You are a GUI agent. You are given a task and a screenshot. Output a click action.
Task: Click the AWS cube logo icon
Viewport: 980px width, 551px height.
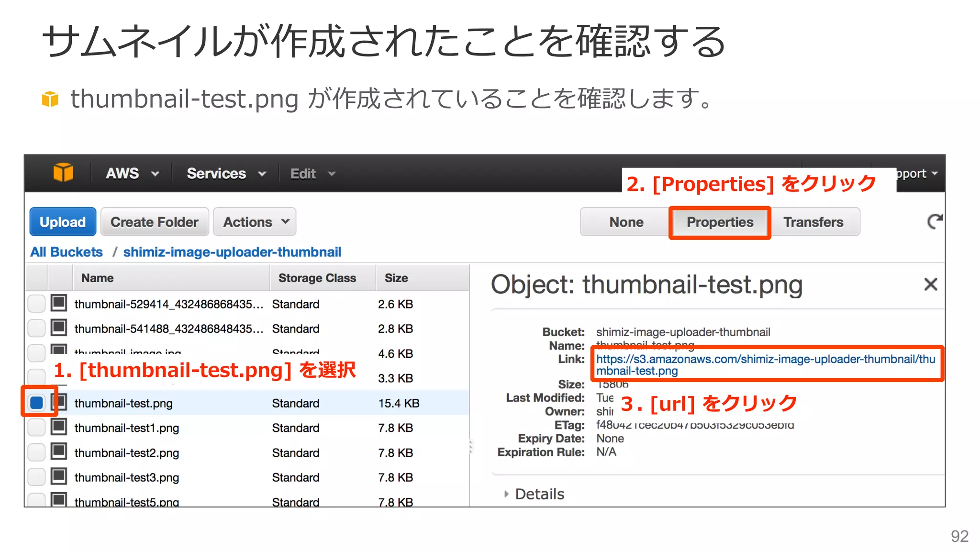63,173
